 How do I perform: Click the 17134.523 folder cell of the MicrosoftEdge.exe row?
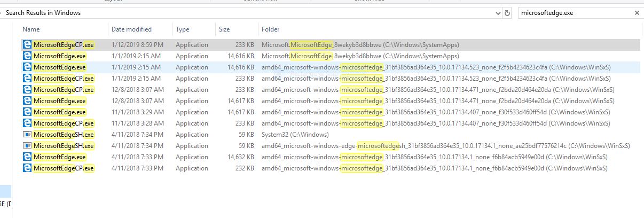click(436, 67)
